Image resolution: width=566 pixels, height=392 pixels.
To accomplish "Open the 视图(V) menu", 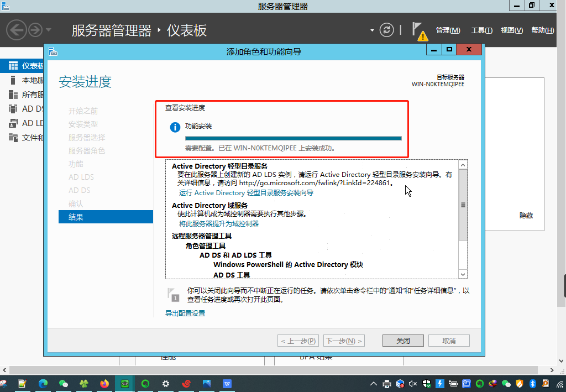I will (512, 30).
